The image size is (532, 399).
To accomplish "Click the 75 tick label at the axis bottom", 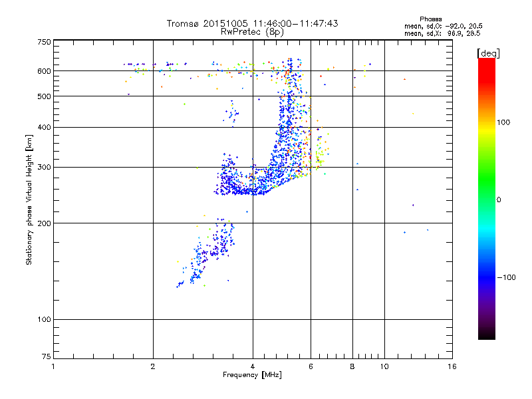I will click(46, 356).
